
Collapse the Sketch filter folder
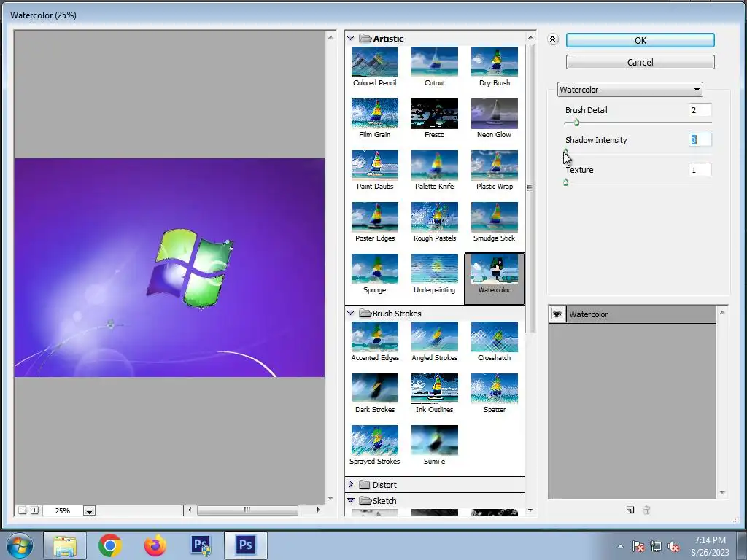click(351, 500)
